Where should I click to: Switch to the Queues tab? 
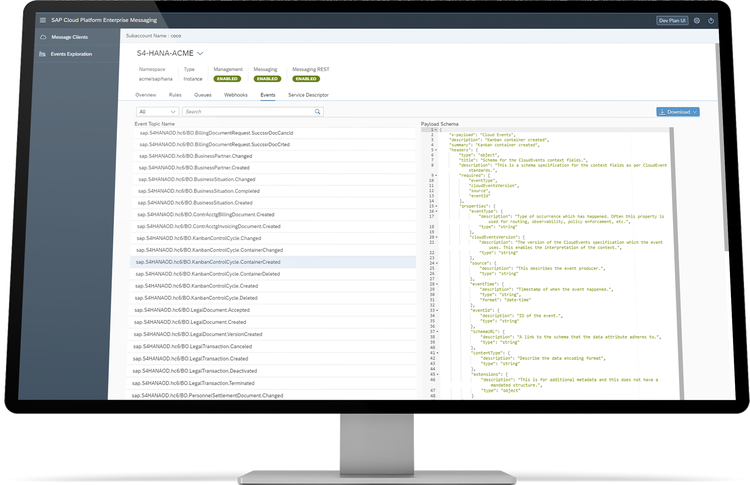point(203,95)
